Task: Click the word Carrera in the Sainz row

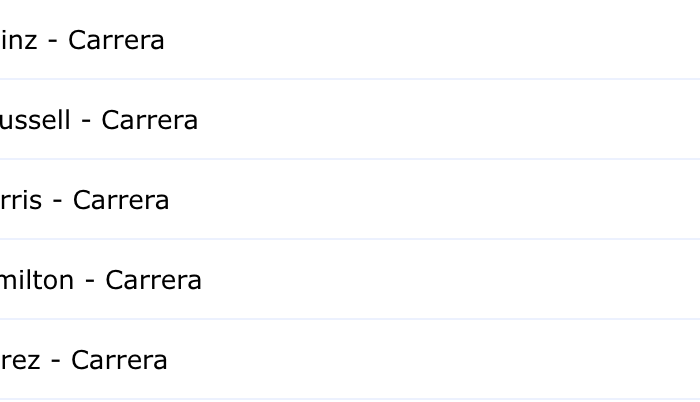Action: tap(116, 40)
